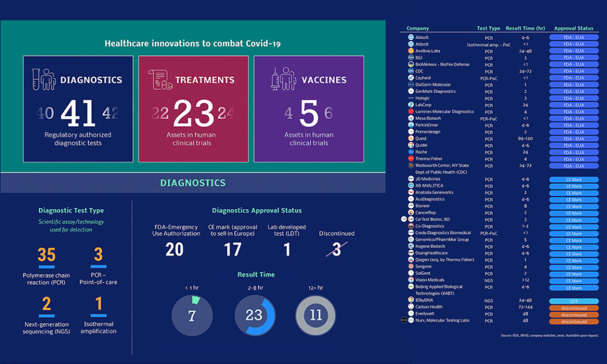This screenshot has width=607, height=364.
Task: Click the 20 under FDA-Emergency Use Authorization
Action: (175, 249)
